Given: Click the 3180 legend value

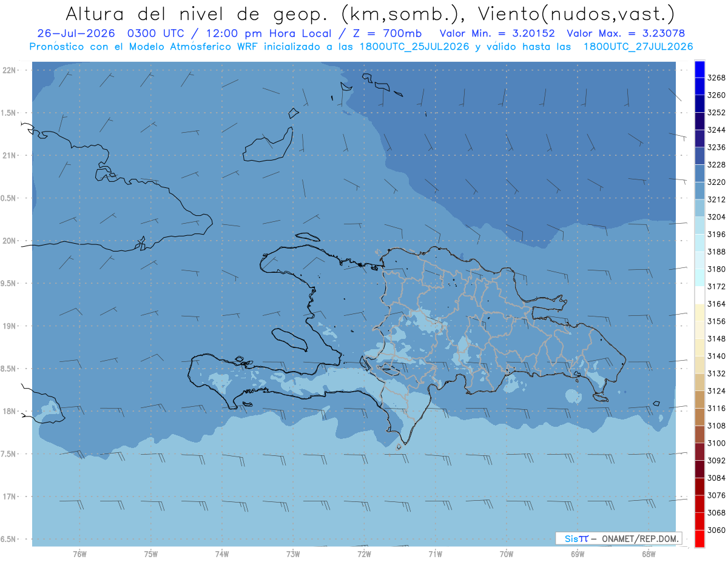Looking at the screenshot, I should click(716, 269).
